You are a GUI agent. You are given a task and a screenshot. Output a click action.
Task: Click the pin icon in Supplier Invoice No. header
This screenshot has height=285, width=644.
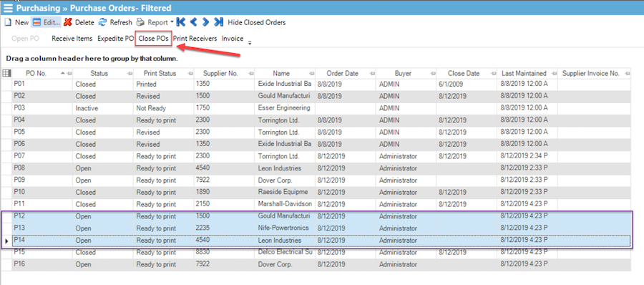pyautogui.click(x=627, y=74)
